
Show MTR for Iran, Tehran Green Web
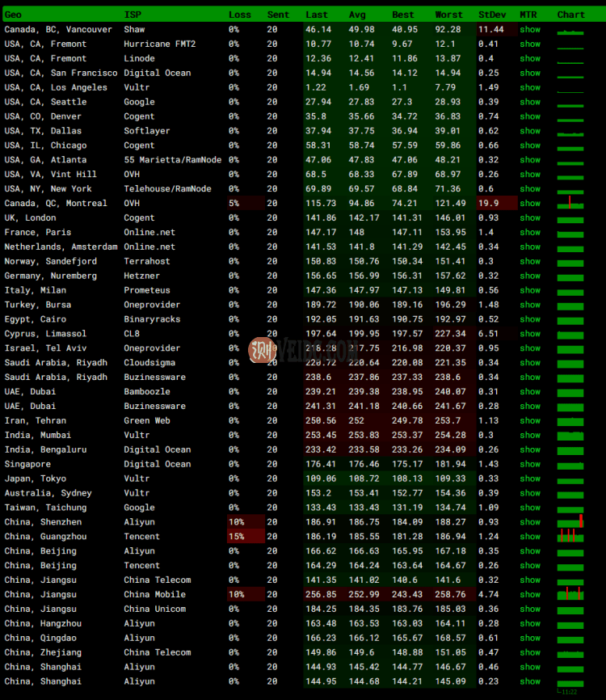click(x=530, y=420)
